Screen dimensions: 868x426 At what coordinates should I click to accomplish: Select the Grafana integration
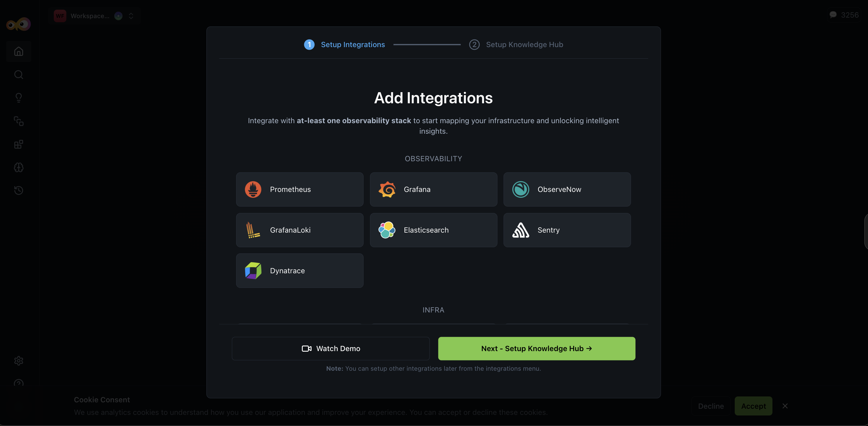pyautogui.click(x=433, y=189)
